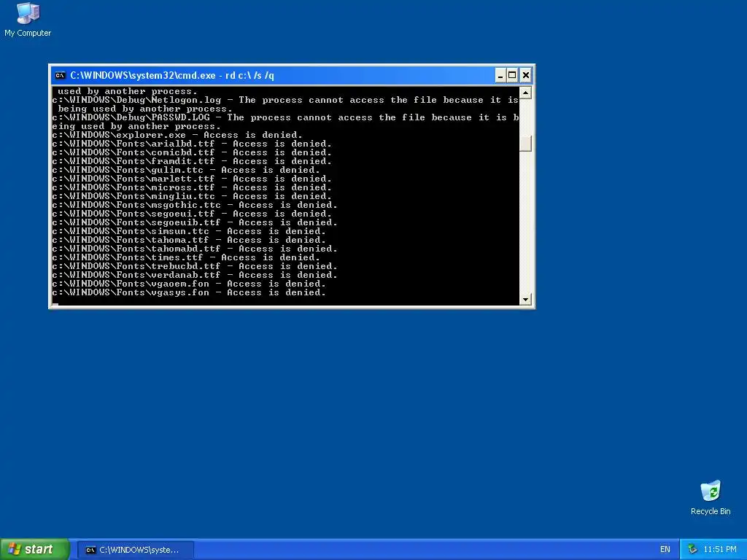Click the segoeui.ttf line in console
The image size is (747, 560).
192,214
